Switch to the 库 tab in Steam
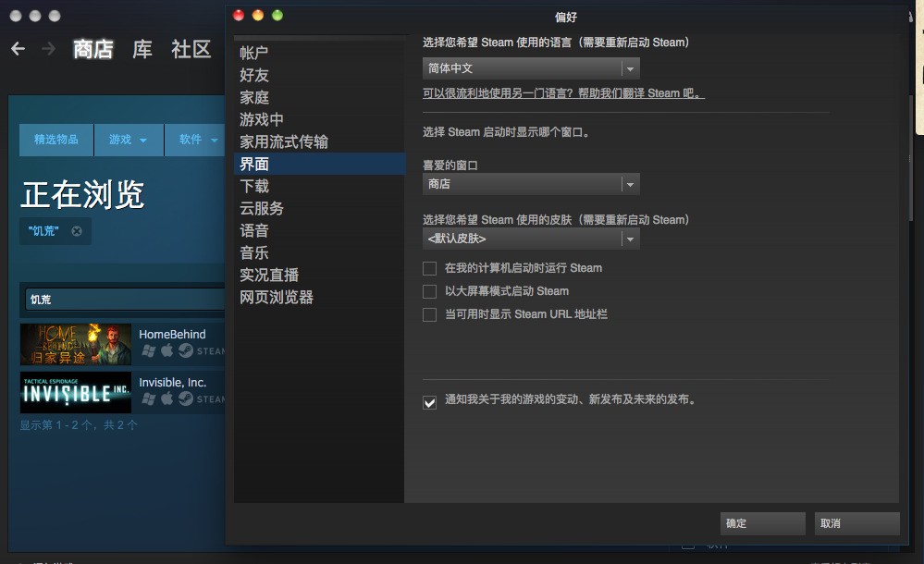 [x=142, y=49]
